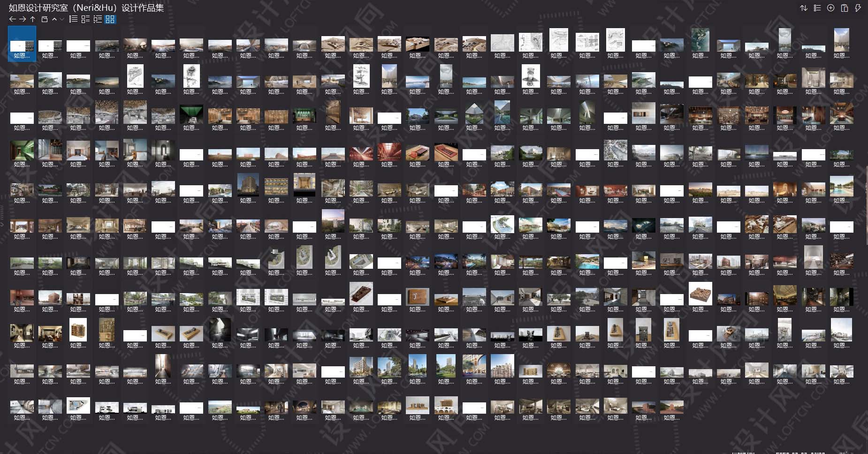Click the clipboard paste icon
The width and height of the screenshot is (868, 454).
pos(845,8)
